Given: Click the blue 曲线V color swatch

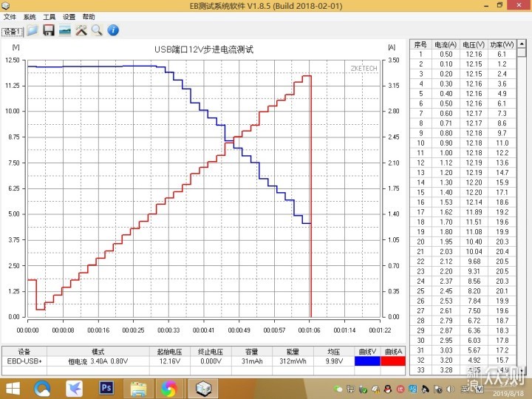Looking at the screenshot, I should point(367,361).
